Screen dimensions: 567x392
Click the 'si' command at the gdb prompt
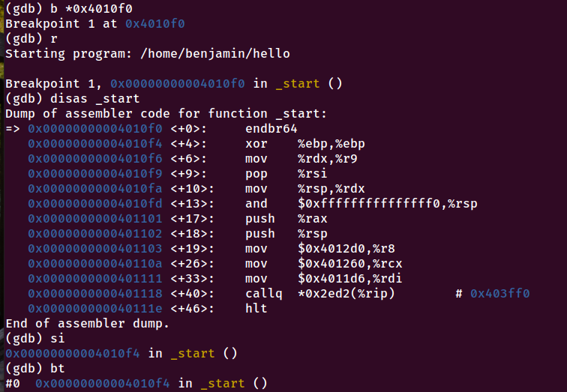[x=58, y=339]
